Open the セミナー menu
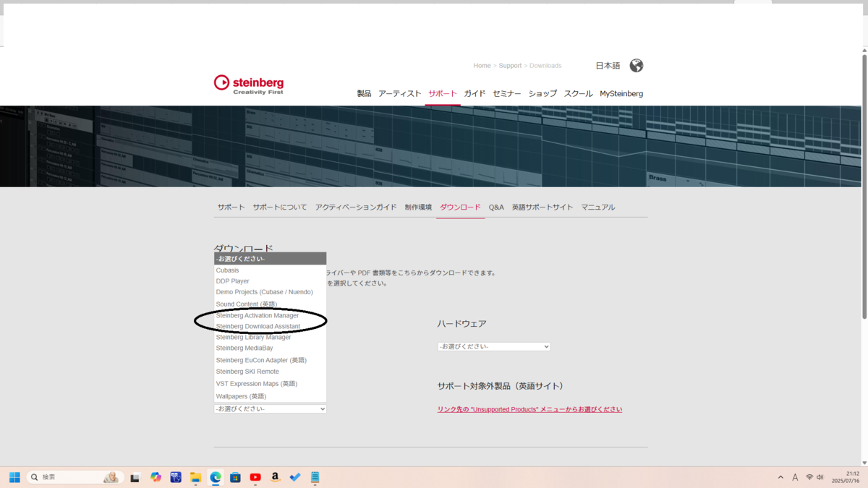This screenshot has height=488, width=868. click(507, 94)
